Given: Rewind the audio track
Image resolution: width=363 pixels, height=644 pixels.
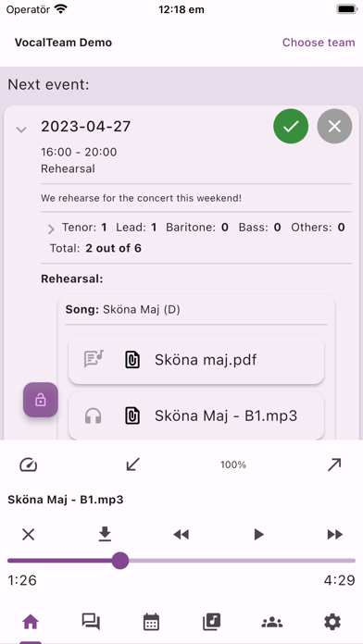Looking at the screenshot, I should coord(181,534).
